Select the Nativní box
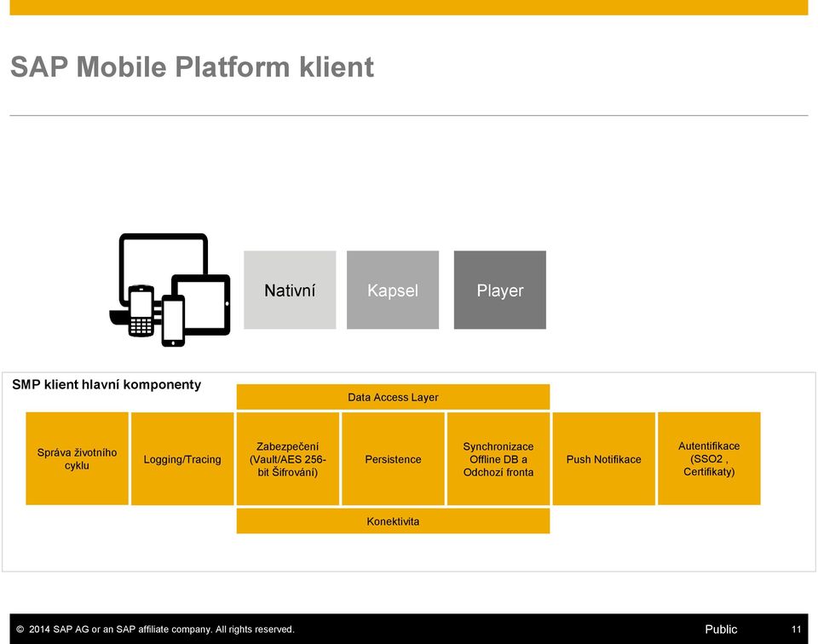The image size is (818, 644). [x=290, y=290]
